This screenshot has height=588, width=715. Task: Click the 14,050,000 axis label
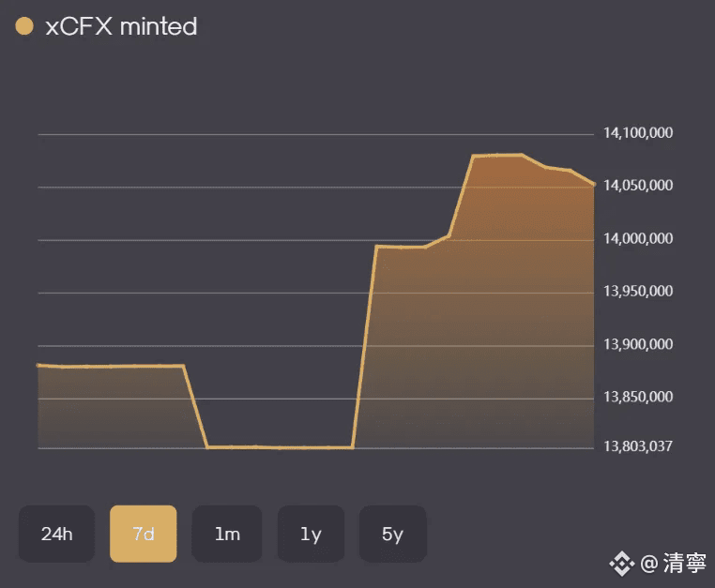click(x=638, y=186)
